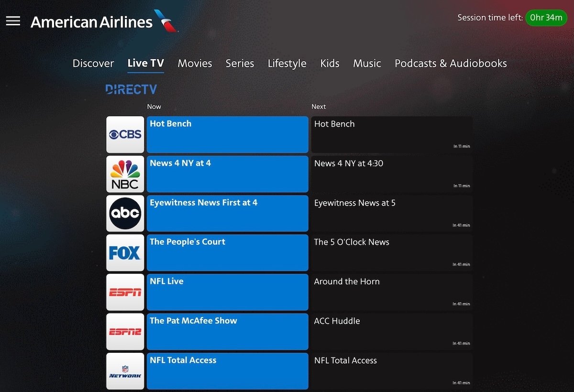Click the DIRECTV logo

131,89
